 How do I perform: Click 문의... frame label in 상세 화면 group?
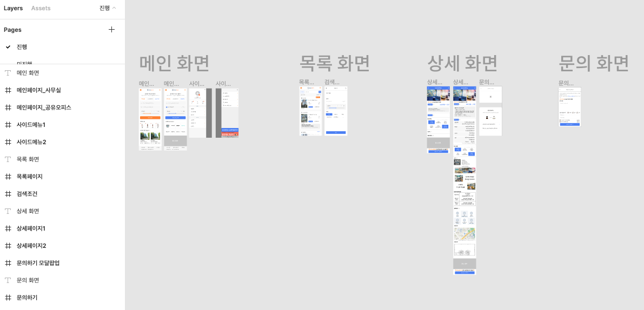487,82
